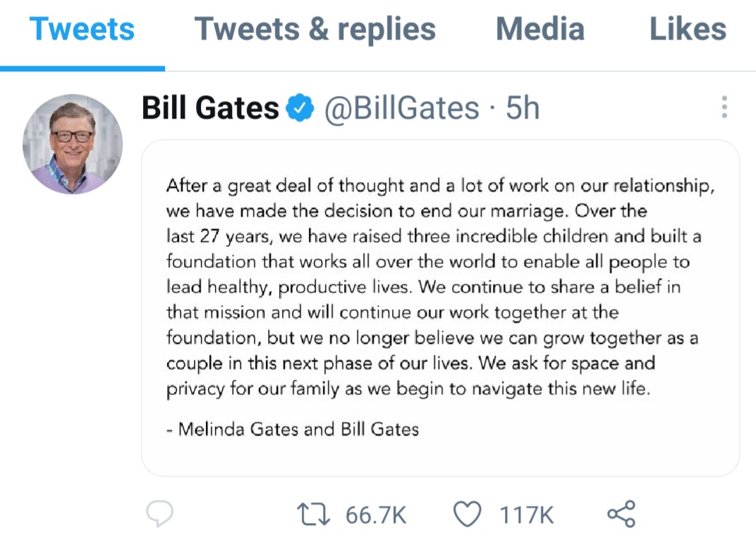Screen dimensions: 756x542
Task: Open the Tweets & replies tab
Action: [x=315, y=29]
